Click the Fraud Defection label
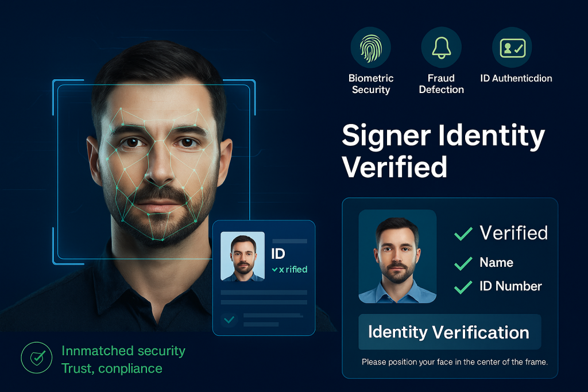This screenshot has height=392, width=588. (442, 84)
